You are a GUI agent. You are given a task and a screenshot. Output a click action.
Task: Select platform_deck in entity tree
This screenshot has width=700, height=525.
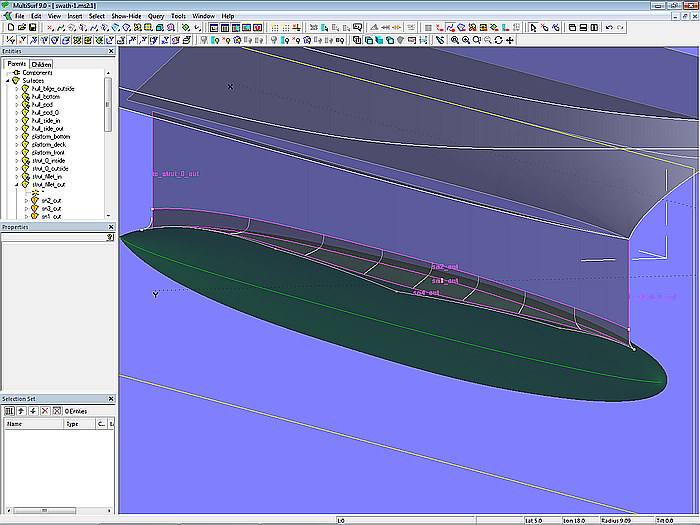(48, 145)
